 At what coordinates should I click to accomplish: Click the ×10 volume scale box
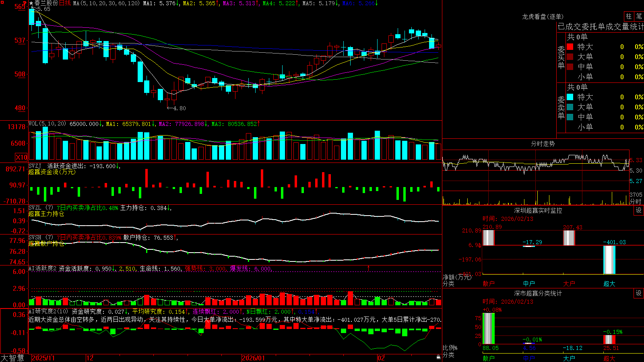pos(21,157)
